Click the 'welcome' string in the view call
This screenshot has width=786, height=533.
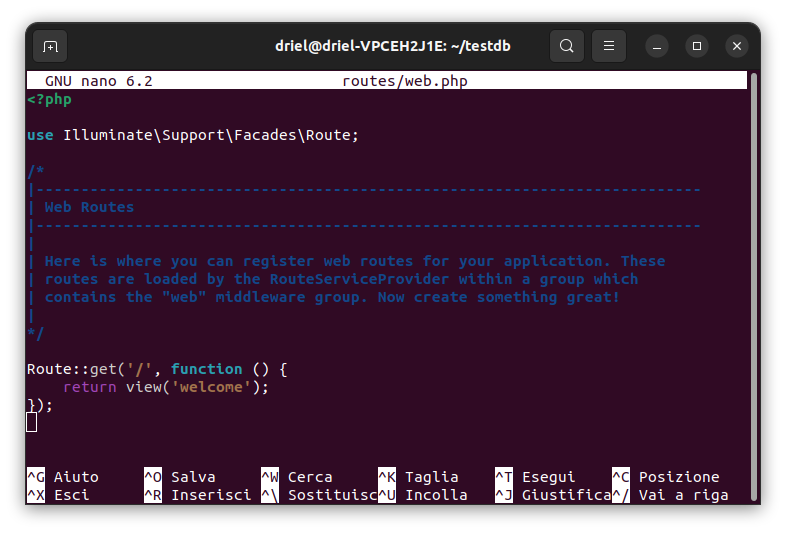[211, 387]
